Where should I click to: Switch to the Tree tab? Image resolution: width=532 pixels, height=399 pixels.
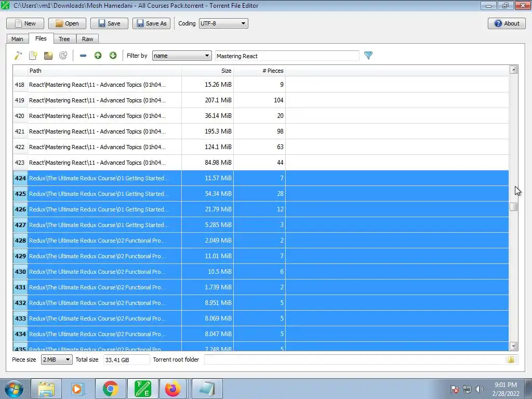click(64, 39)
